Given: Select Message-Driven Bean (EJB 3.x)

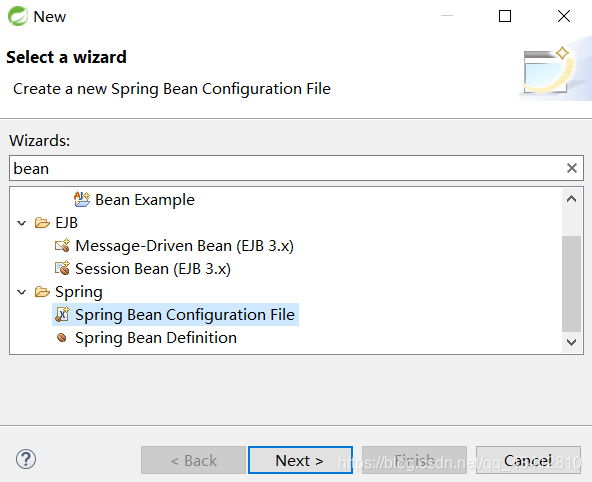Looking at the screenshot, I should click(x=184, y=246).
